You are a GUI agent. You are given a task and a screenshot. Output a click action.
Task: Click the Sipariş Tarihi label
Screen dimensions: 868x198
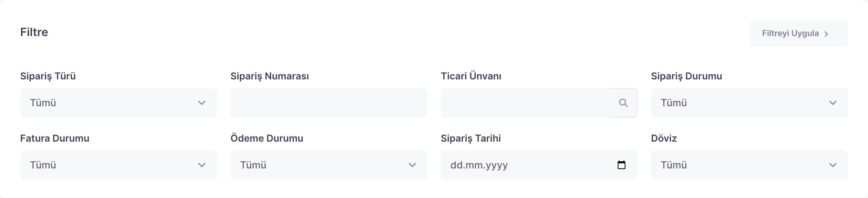pyautogui.click(x=471, y=138)
